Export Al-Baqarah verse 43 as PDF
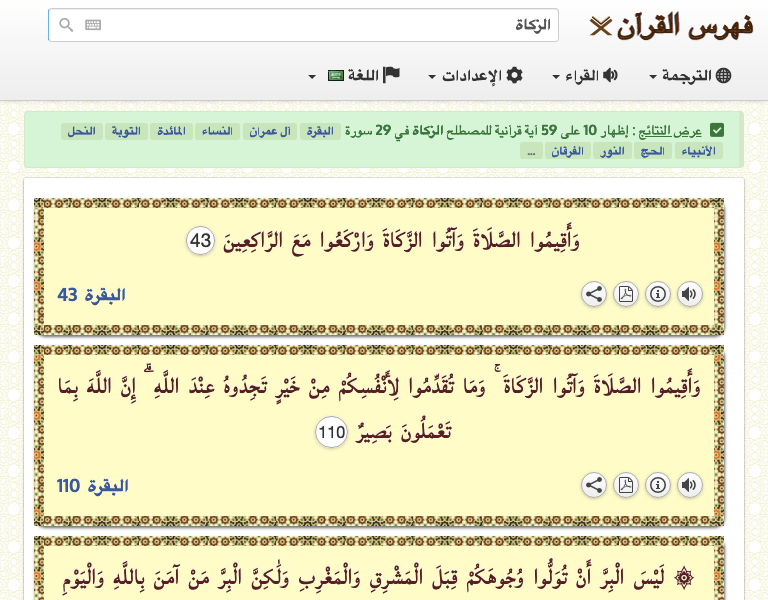Viewport: 768px width, 600px height. pyautogui.click(x=626, y=294)
